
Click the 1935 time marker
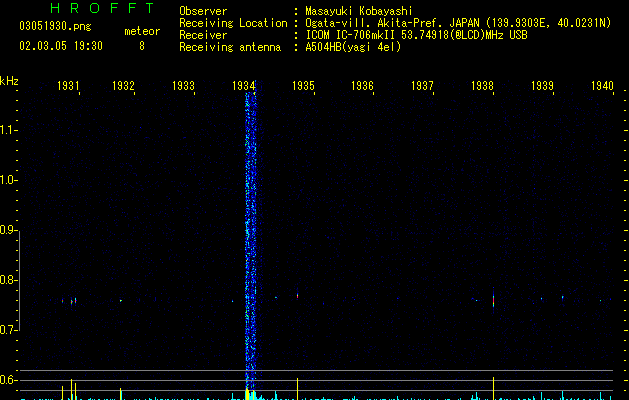point(303,85)
